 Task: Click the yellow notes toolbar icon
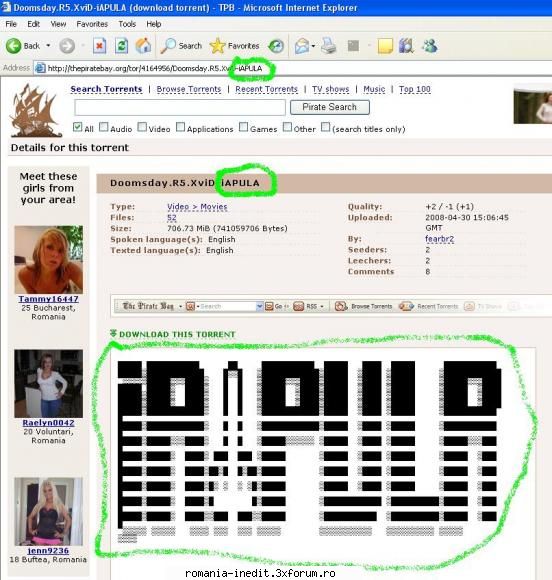pyautogui.click(x=385, y=46)
